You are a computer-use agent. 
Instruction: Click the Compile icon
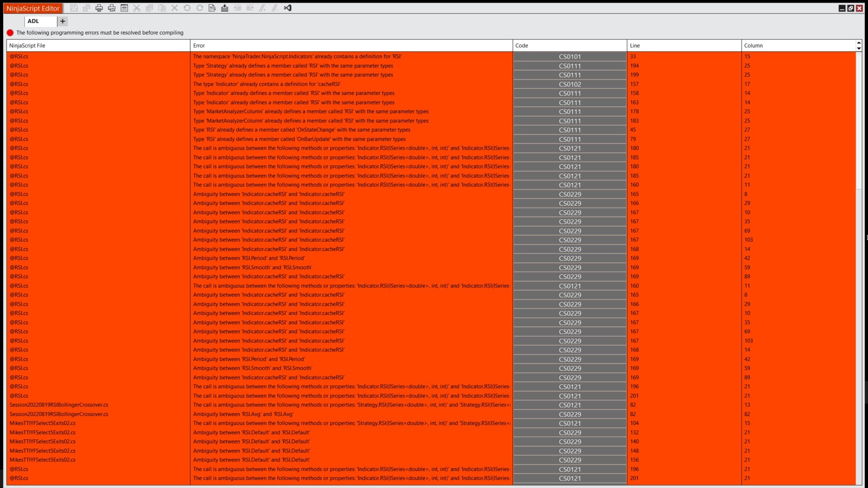[225, 8]
